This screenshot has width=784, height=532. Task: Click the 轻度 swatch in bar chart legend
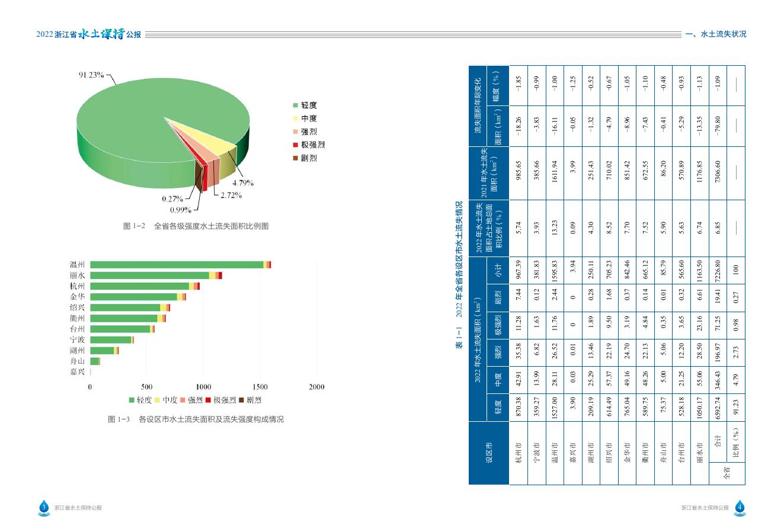pos(132,400)
